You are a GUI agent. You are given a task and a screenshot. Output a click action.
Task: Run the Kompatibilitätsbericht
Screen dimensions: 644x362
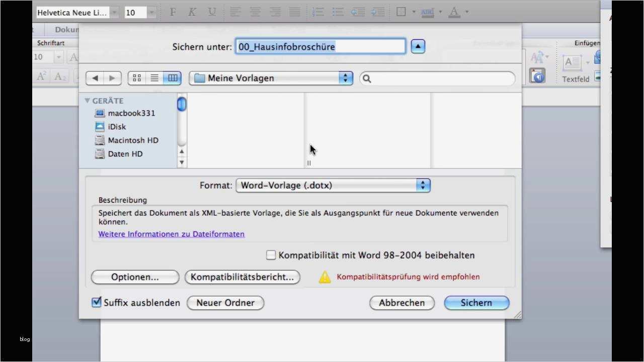pos(242,277)
